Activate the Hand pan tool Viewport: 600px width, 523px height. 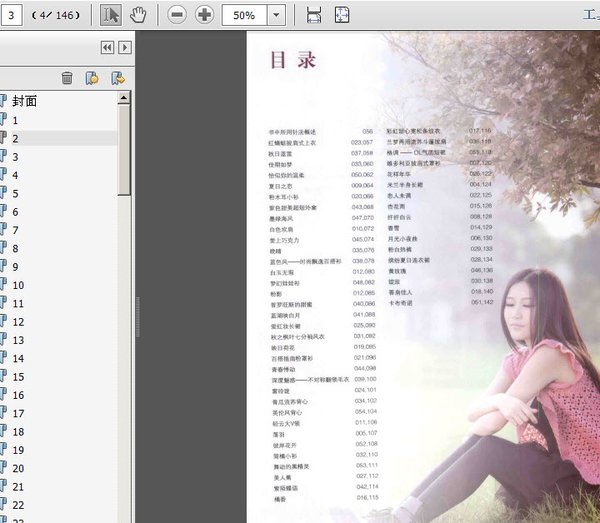pyautogui.click(x=138, y=15)
